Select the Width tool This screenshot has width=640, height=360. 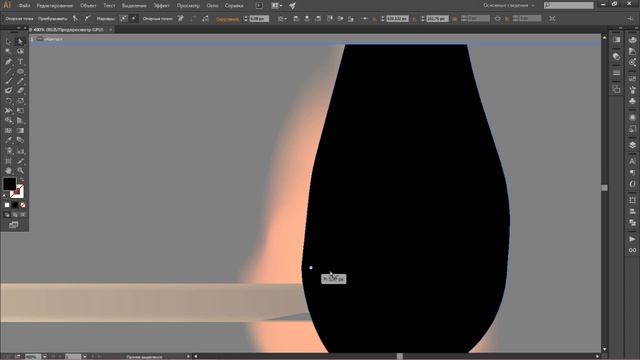click(9, 111)
